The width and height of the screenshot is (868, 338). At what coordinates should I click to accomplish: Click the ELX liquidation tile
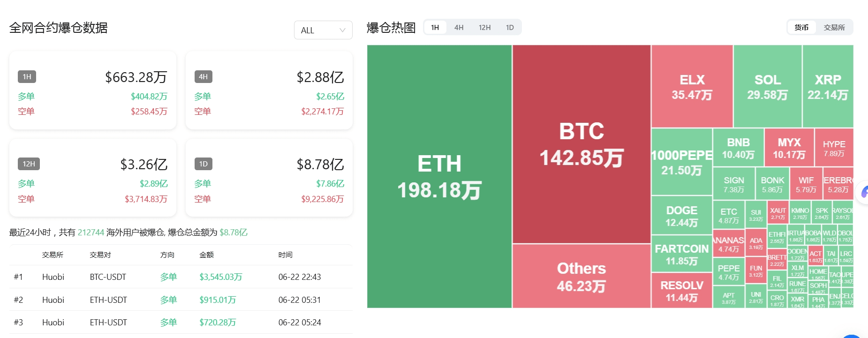692,87
